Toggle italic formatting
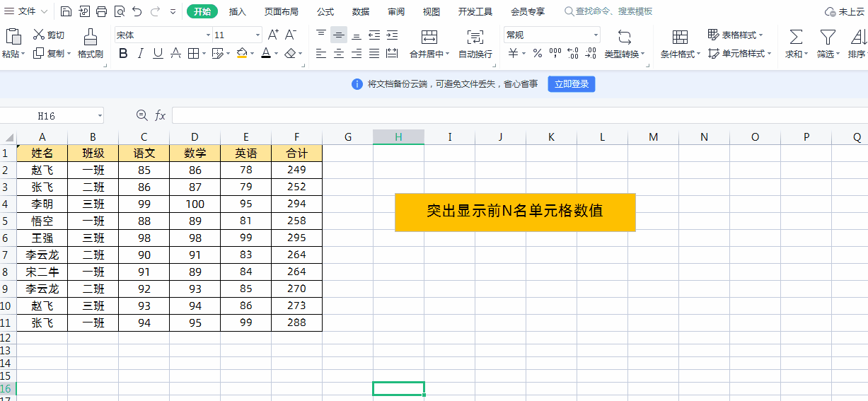 click(140, 53)
